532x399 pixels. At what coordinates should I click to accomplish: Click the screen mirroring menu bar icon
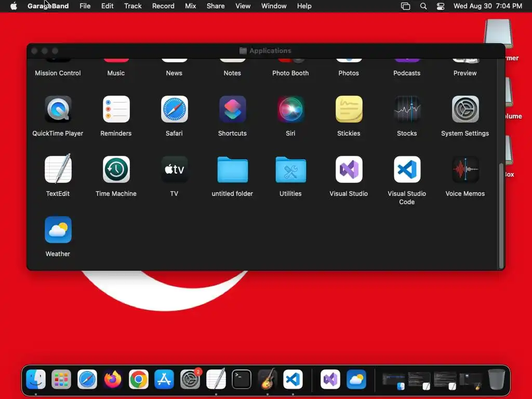(405, 6)
